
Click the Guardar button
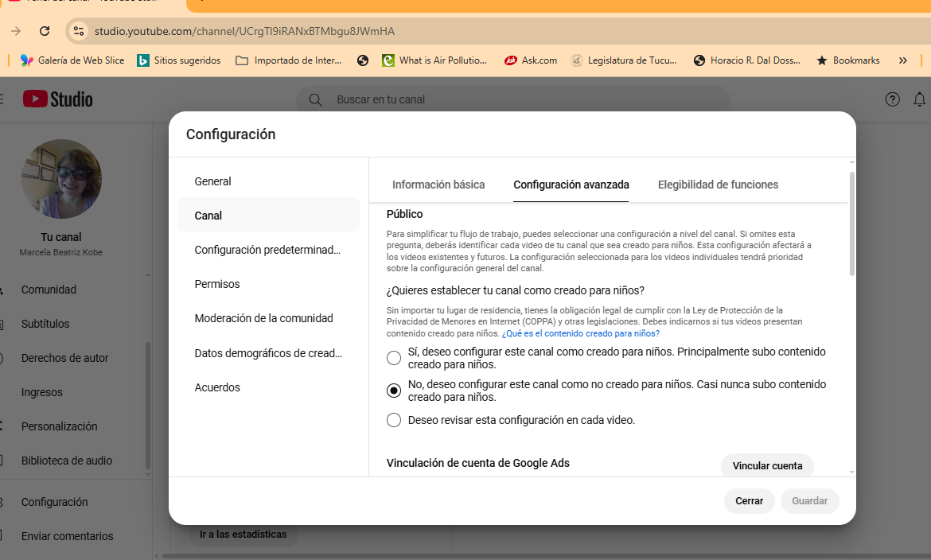click(x=809, y=500)
